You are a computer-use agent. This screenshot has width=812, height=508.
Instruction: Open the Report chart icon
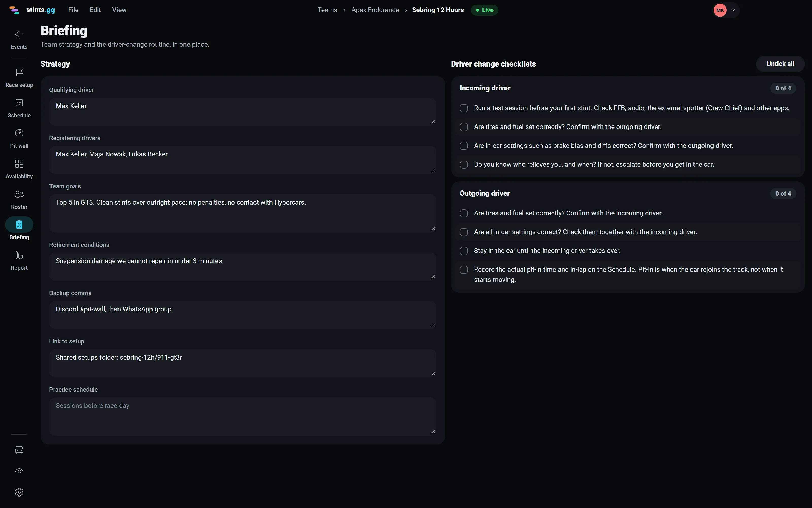19,255
